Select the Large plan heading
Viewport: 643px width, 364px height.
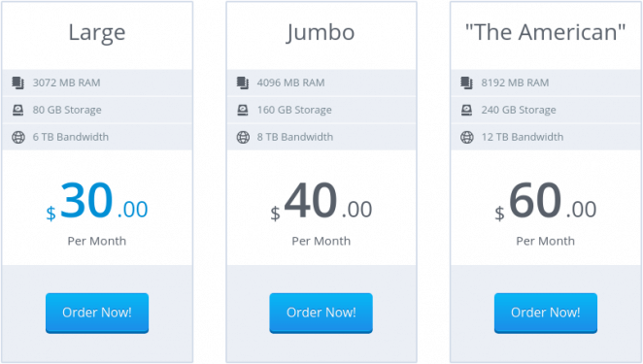click(97, 33)
